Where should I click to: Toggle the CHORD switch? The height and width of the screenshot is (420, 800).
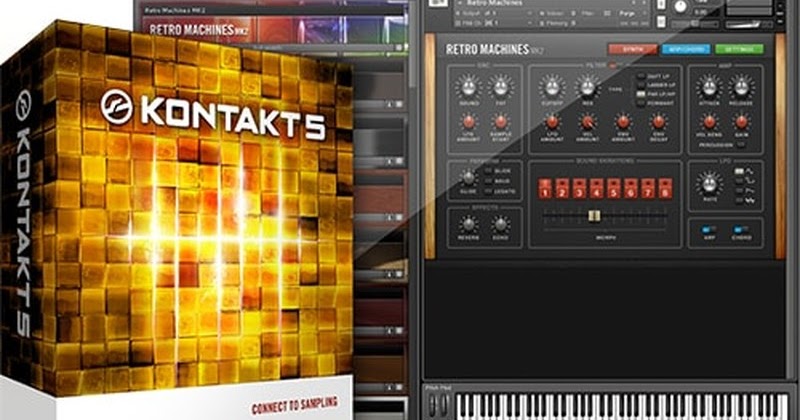[x=741, y=230]
